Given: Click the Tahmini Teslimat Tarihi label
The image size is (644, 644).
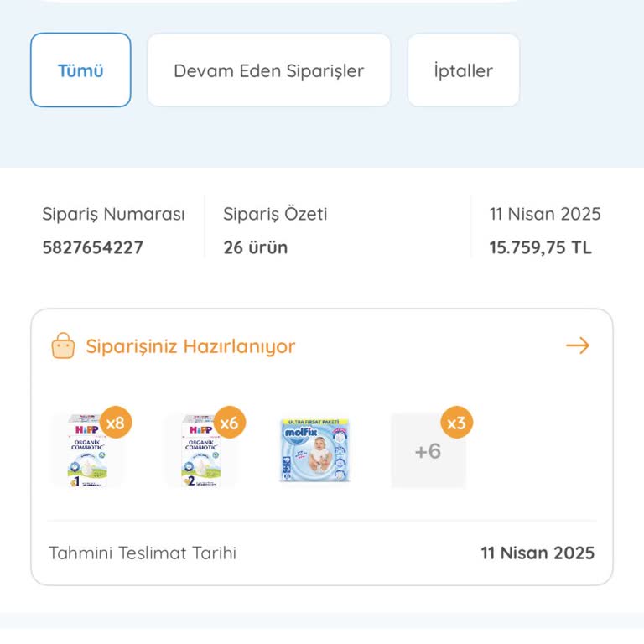Looking at the screenshot, I should pyautogui.click(x=143, y=553).
